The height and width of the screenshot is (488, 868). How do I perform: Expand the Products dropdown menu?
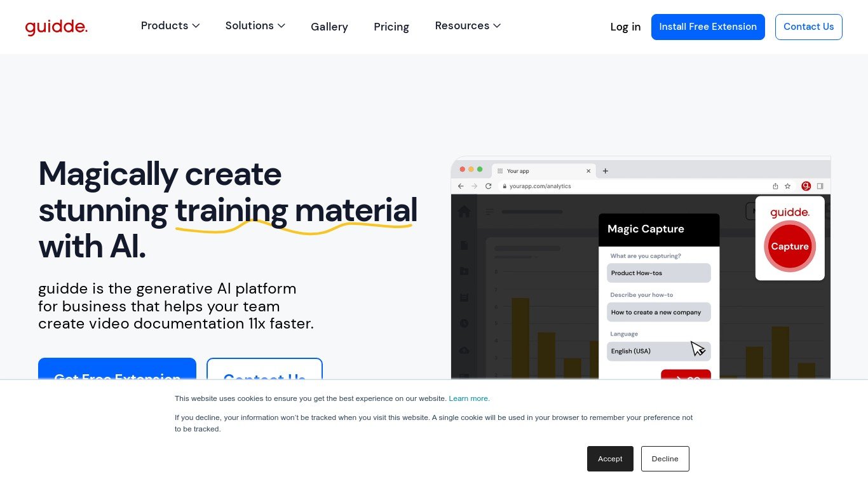pyautogui.click(x=170, y=26)
